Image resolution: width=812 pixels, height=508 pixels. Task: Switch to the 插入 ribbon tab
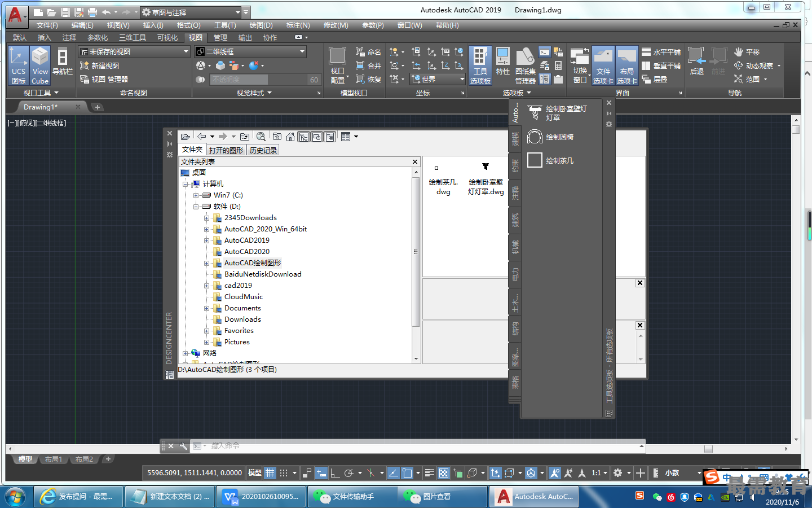[x=44, y=38]
